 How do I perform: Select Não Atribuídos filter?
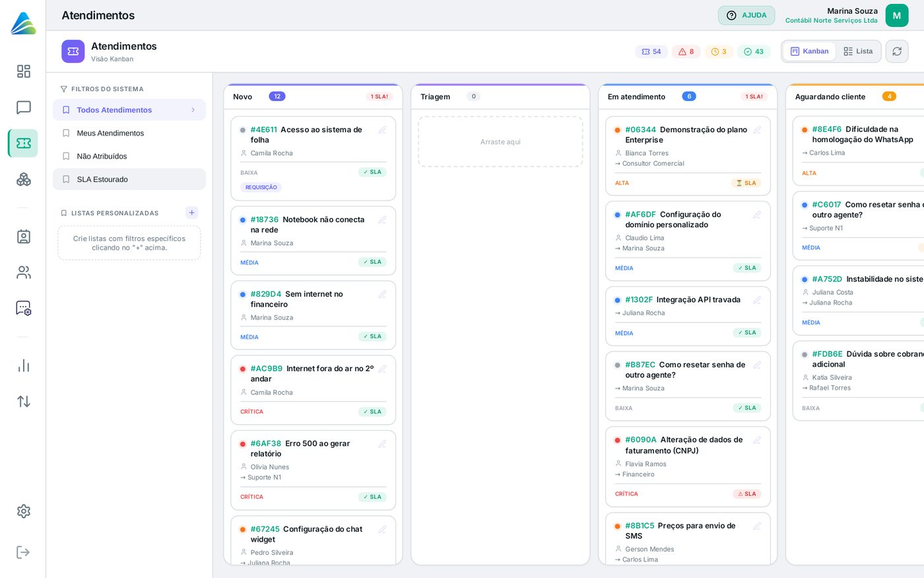click(x=129, y=157)
